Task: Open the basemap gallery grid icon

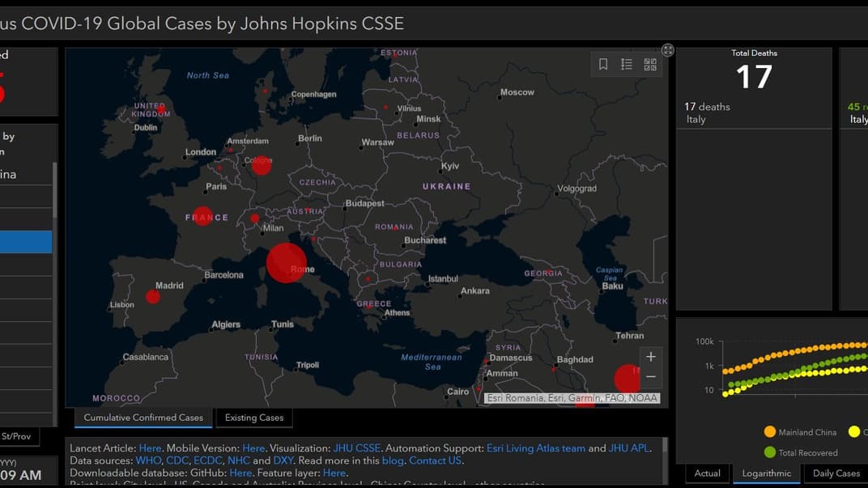Action: [x=650, y=64]
